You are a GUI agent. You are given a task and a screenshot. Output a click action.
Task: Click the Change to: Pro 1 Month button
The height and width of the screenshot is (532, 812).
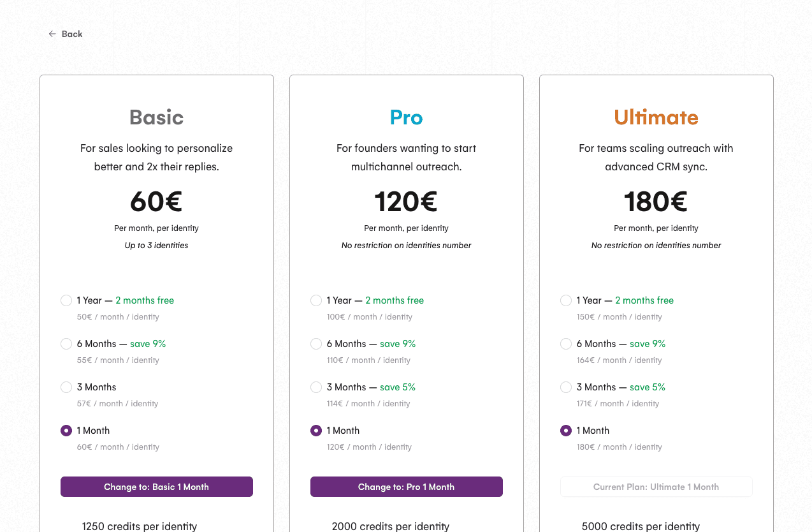pyautogui.click(x=406, y=486)
